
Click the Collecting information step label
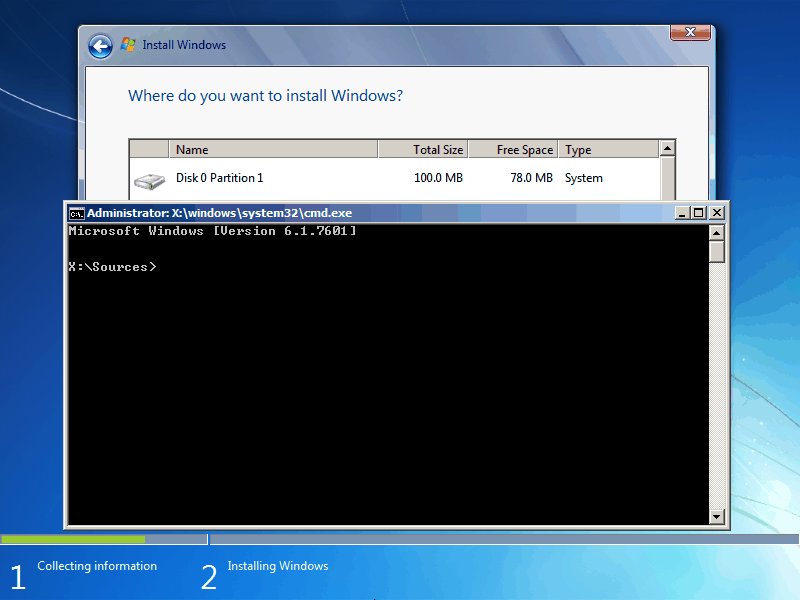click(97, 566)
